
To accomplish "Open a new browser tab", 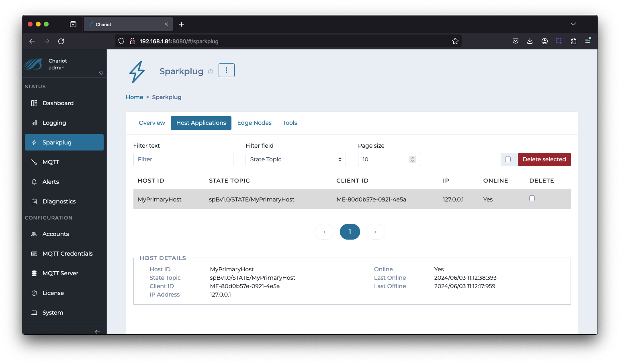I will (x=182, y=24).
